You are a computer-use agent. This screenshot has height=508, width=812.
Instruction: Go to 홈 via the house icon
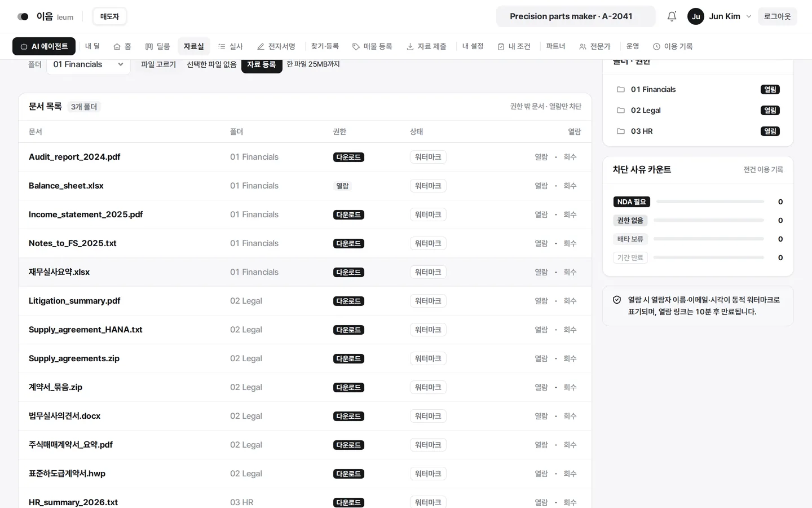coord(117,47)
